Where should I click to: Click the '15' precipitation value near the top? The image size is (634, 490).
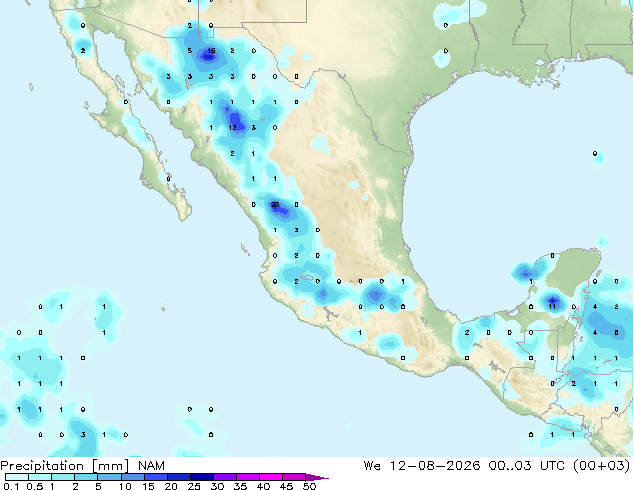coord(211,51)
